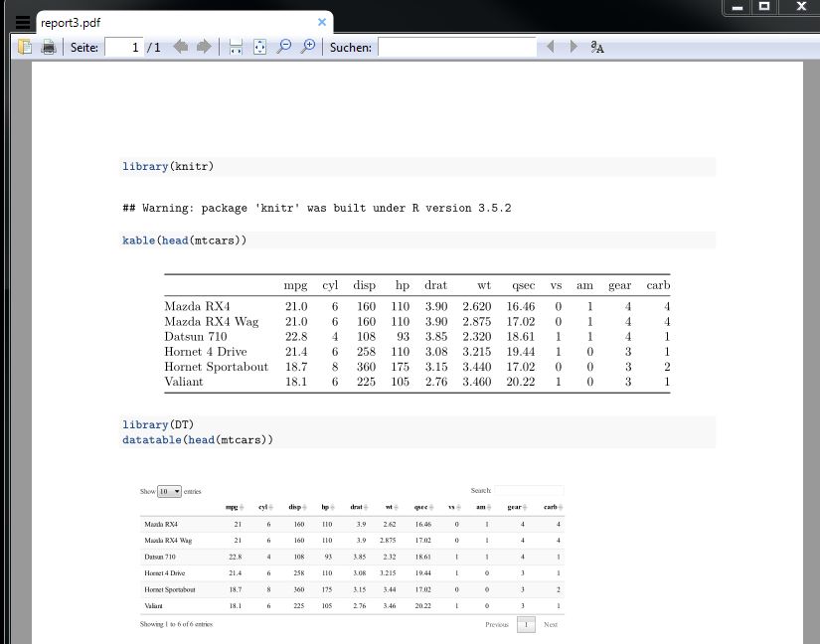This screenshot has height=644, width=820.
Task: Print the document via printer icon
Action: pos(49,47)
